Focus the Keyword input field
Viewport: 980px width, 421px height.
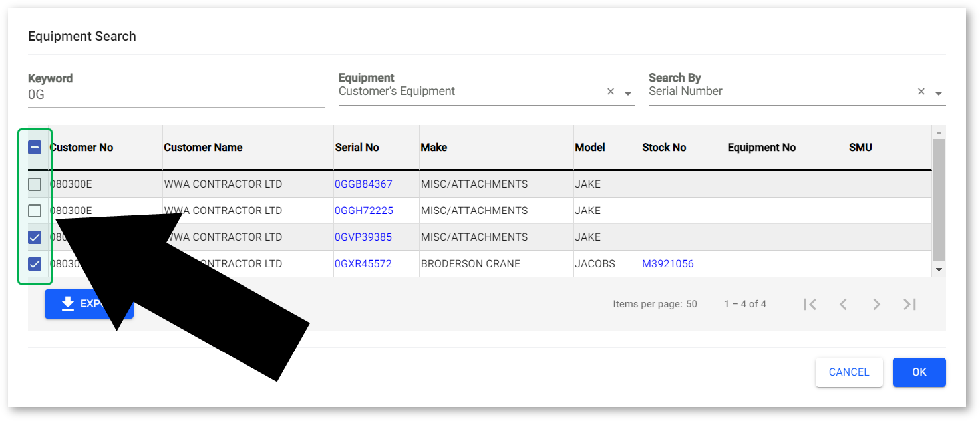point(176,95)
